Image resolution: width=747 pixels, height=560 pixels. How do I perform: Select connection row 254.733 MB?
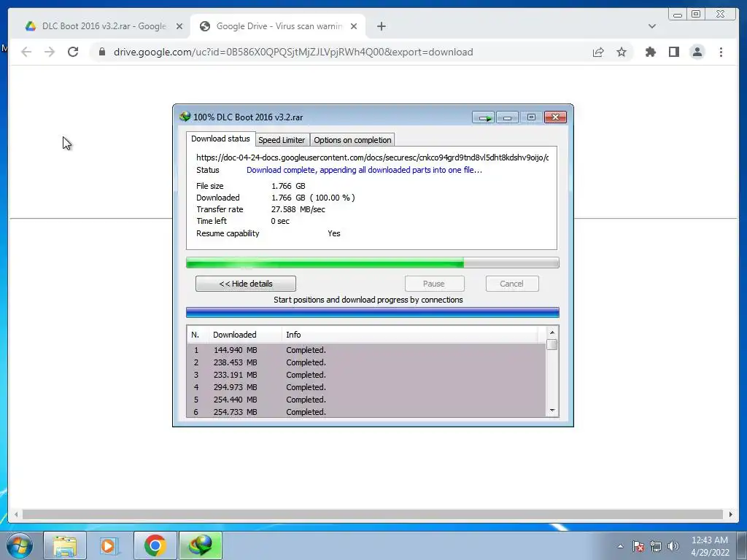[366, 411]
